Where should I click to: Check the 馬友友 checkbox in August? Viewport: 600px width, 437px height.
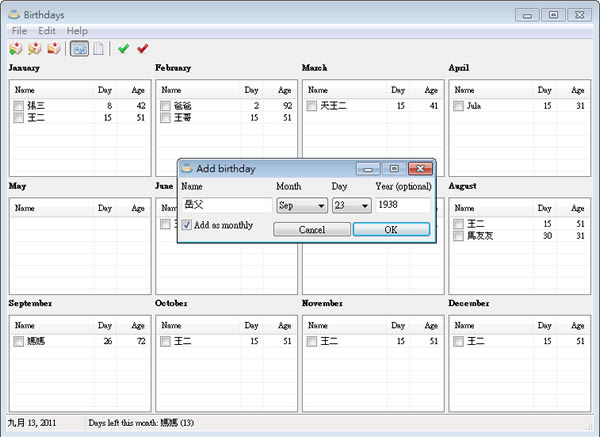point(458,235)
